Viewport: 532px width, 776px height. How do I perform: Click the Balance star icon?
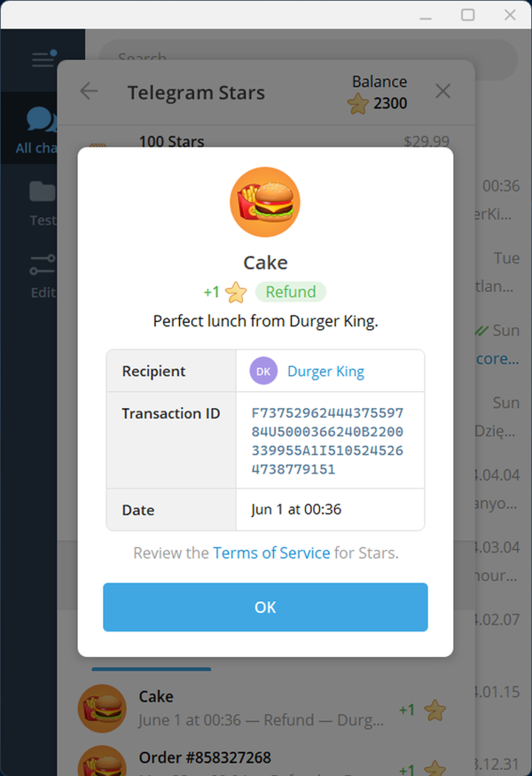click(357, 104)
